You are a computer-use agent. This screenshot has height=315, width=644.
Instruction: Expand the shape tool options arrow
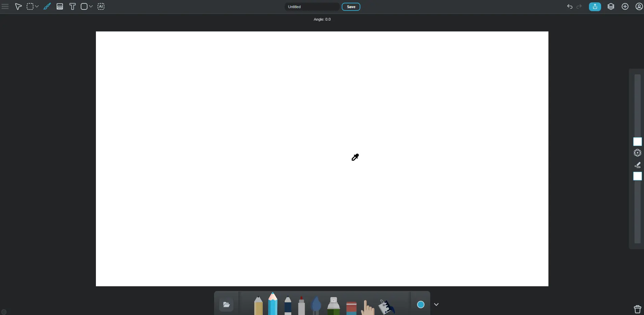pyautogui.click(x=91, y=7)
